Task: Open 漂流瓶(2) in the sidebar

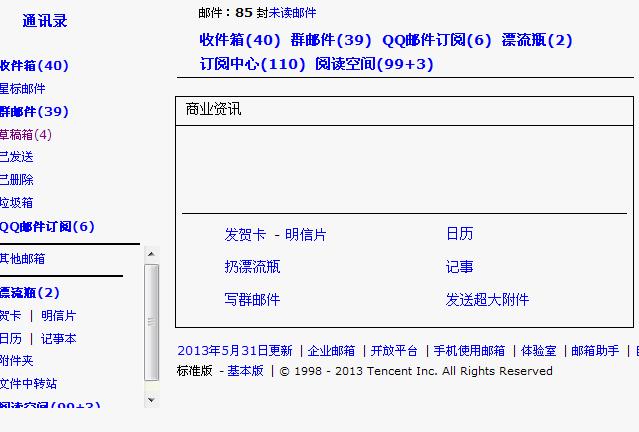Action: point(30,293)
